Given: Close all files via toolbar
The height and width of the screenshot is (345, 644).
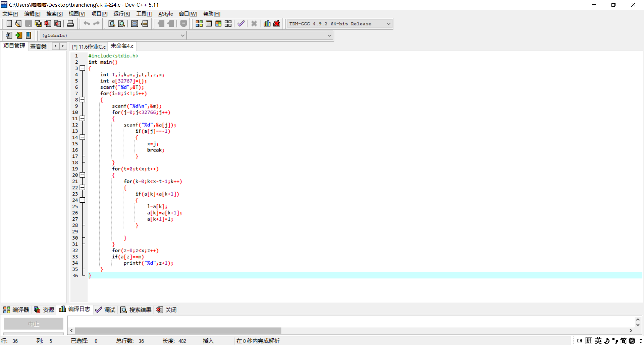Looking at the screenshot, I should tap(58, 23).
